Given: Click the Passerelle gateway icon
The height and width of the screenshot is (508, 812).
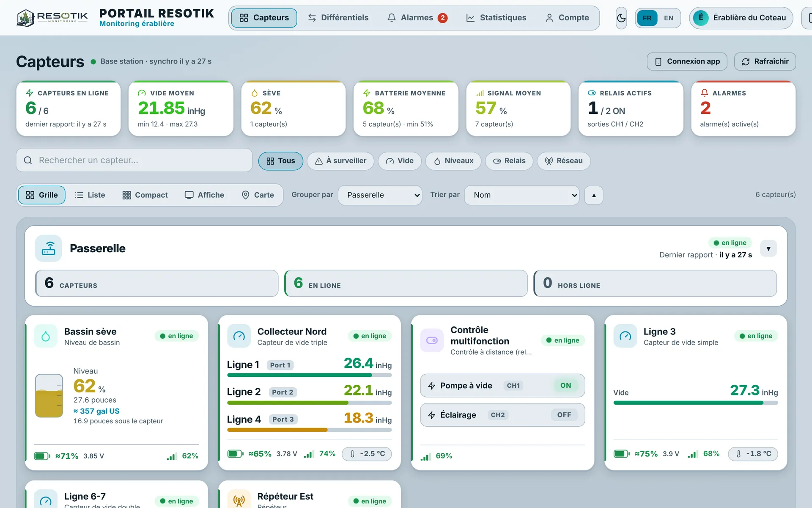Looking at the screenshot, I should (x=49, y=248).
